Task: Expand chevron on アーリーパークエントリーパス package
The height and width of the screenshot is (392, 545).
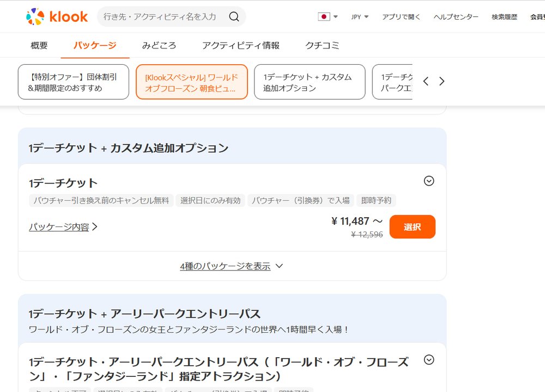Action: point(429,360)
